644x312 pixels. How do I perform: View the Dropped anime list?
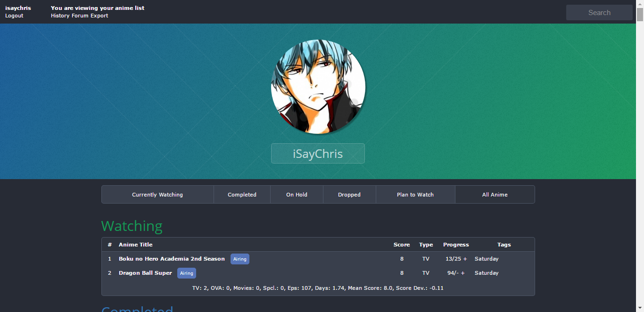pos(349,194)
